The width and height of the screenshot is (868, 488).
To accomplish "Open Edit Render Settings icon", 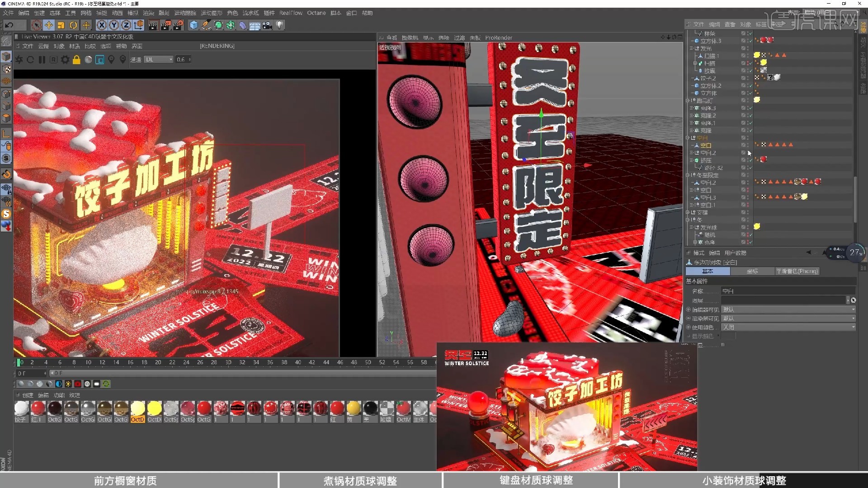I will tap(179, 25).
